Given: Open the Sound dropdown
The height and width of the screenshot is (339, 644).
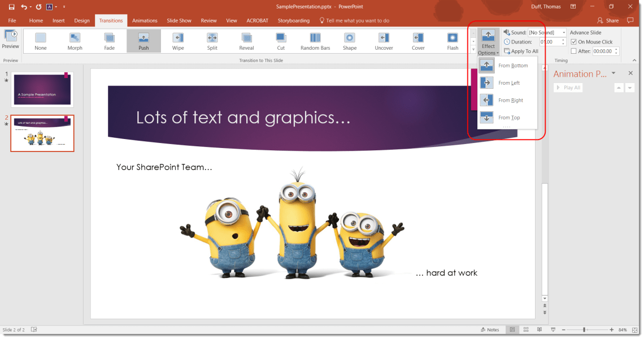Looking at the screenshot, I should (x=563, y=32).
